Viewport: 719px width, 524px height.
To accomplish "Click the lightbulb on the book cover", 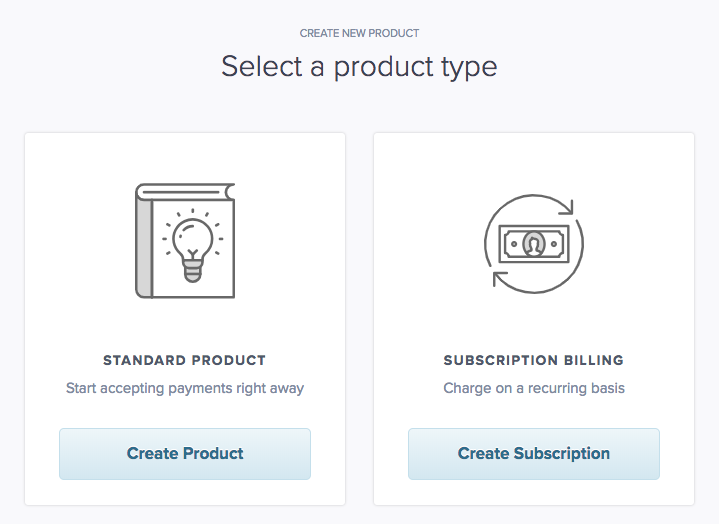I will 193,245.
